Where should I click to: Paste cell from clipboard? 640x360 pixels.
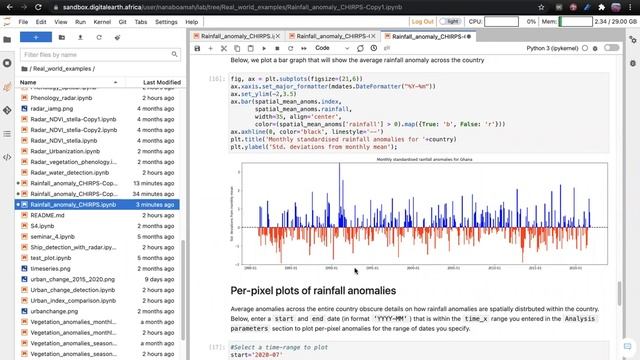click(251, 48)
